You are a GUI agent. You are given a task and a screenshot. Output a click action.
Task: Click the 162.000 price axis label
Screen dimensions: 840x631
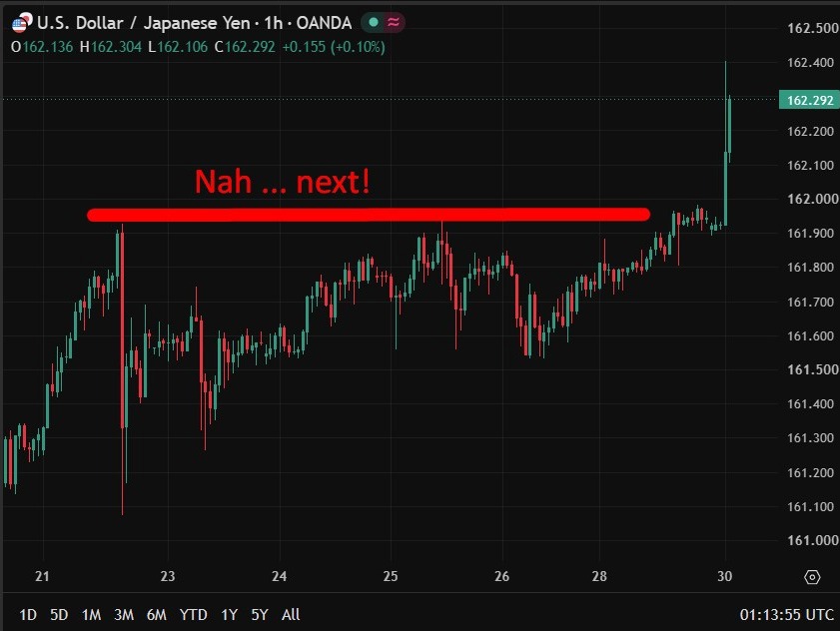tap(813, 199)
